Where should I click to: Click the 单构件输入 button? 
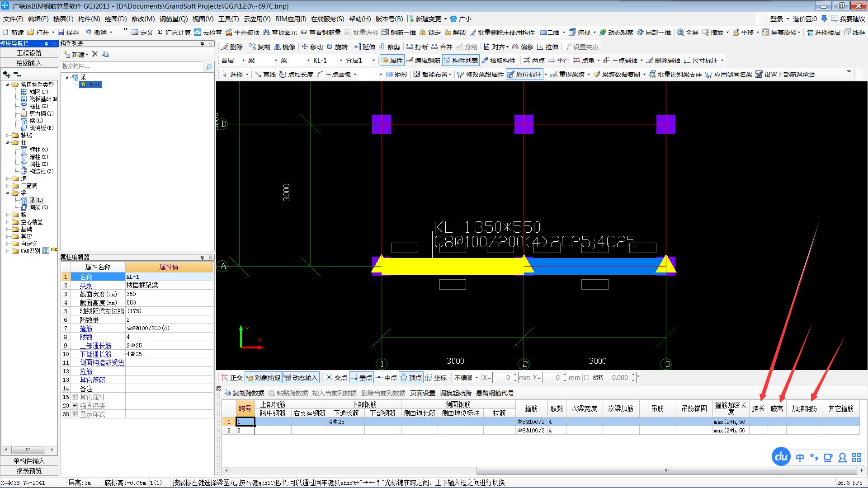click(29, 461)
